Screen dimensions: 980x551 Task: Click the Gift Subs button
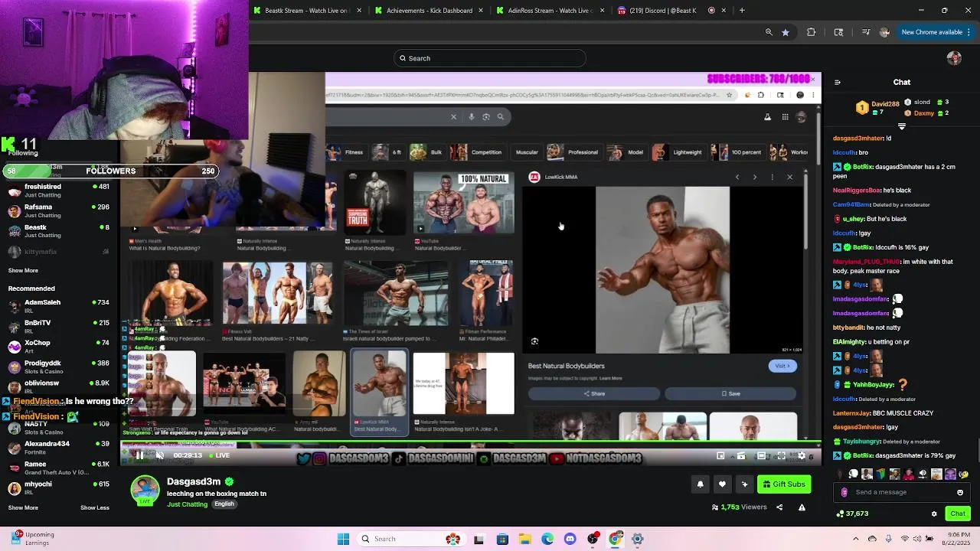coord(784,484)
